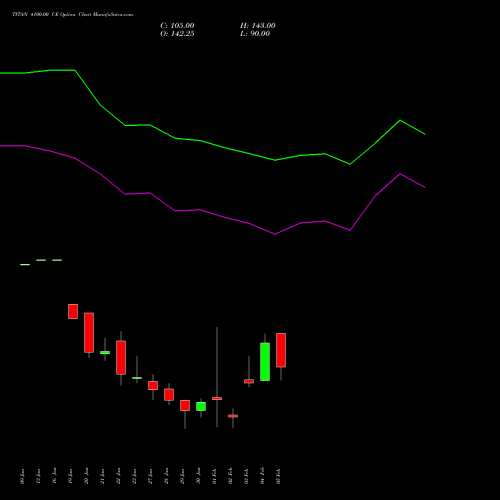Screen dimensions: 500x500
Task: Click the open price value O: 142.25
Action: click(x=177, y=34)
